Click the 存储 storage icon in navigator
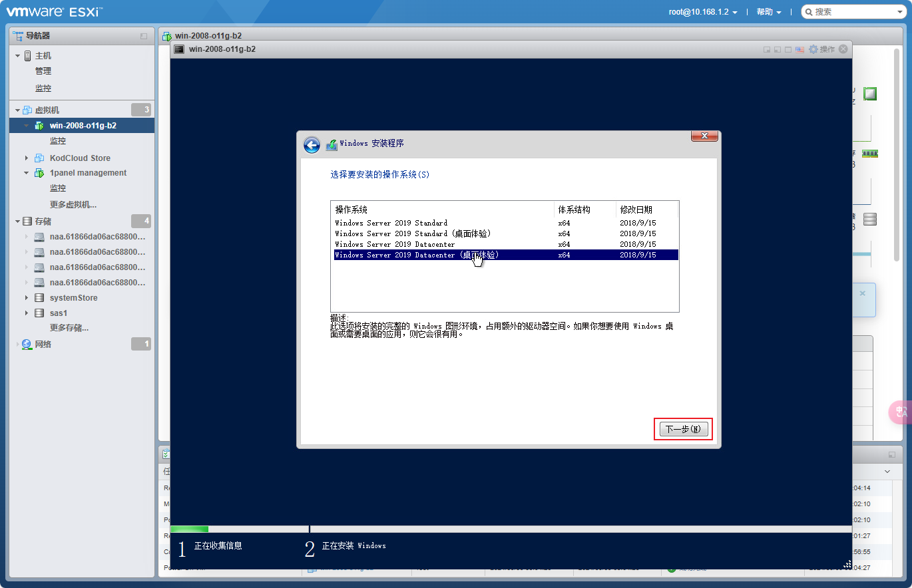The image size is (912, 588). pos(27,221)
